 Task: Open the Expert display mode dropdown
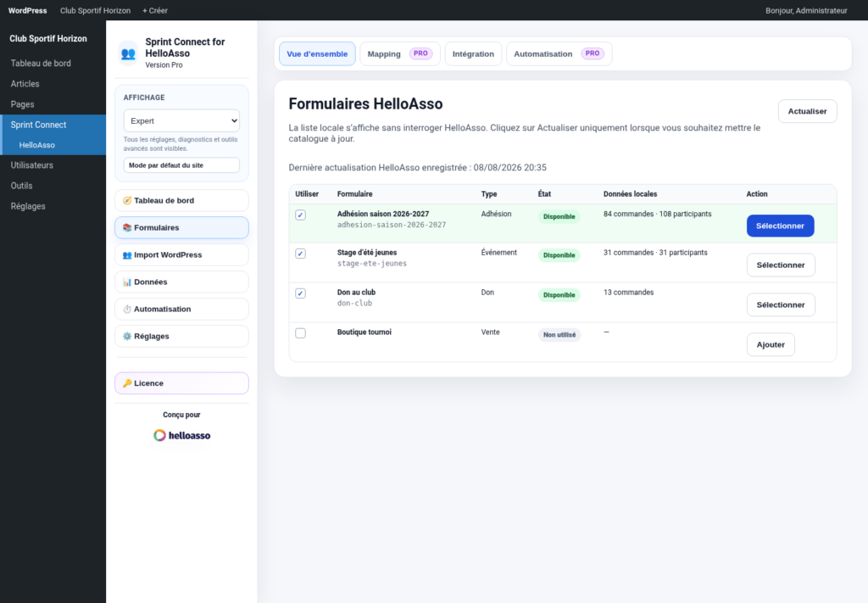pyautogui.click(x=181, y=120)
